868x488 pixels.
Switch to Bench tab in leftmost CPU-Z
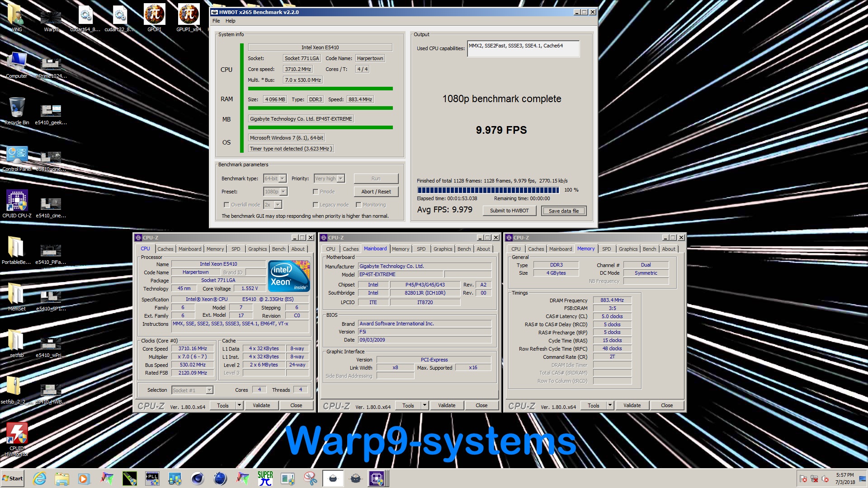coord(278,249)
